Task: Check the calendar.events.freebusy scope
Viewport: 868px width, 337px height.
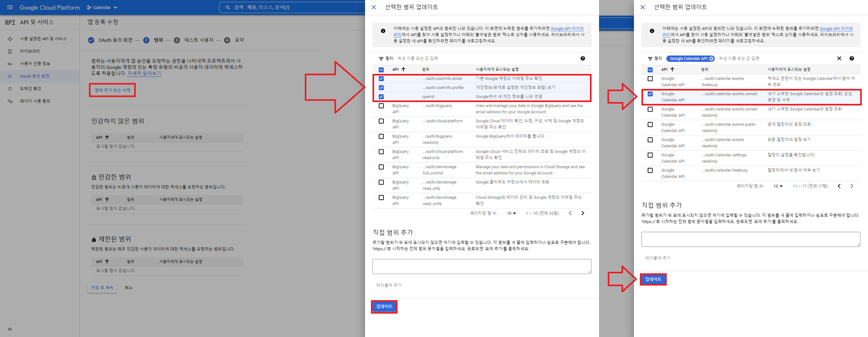Action: click(x=650, y=79)
